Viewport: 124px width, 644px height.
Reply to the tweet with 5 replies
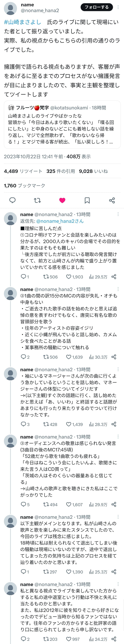pos(24,504)
